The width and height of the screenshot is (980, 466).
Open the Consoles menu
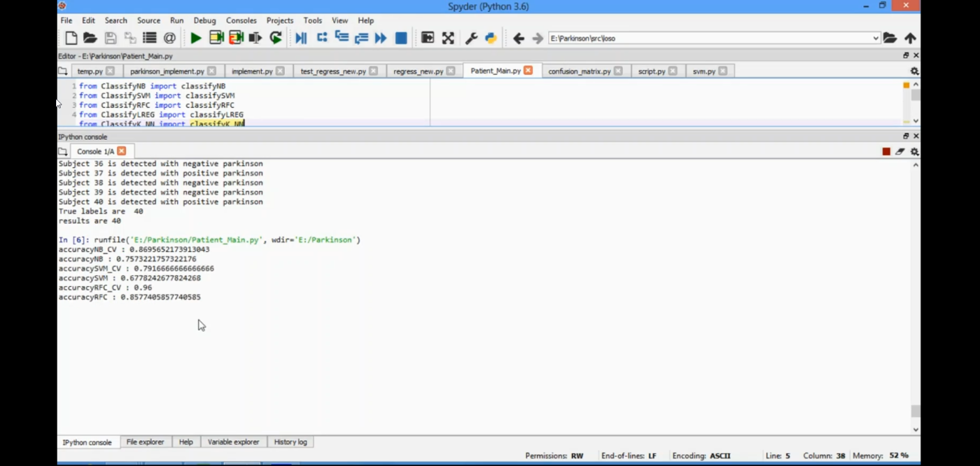pyautogui.click(x=241, y=21)
